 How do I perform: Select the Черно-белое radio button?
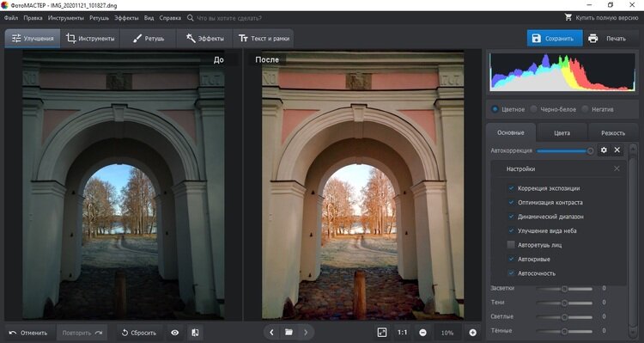[x=533, y=109]
